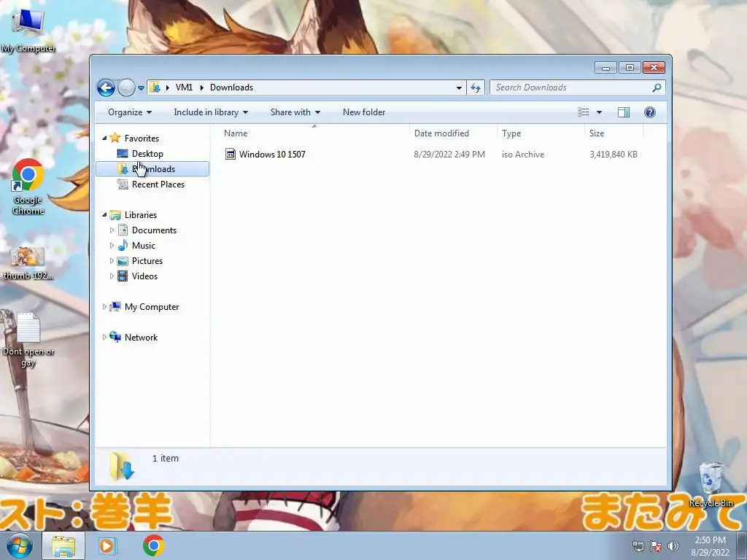This screenshot has height=560, width=747.
Task: Select the thumb-192 image desktop file
Action: coord(28,263)
